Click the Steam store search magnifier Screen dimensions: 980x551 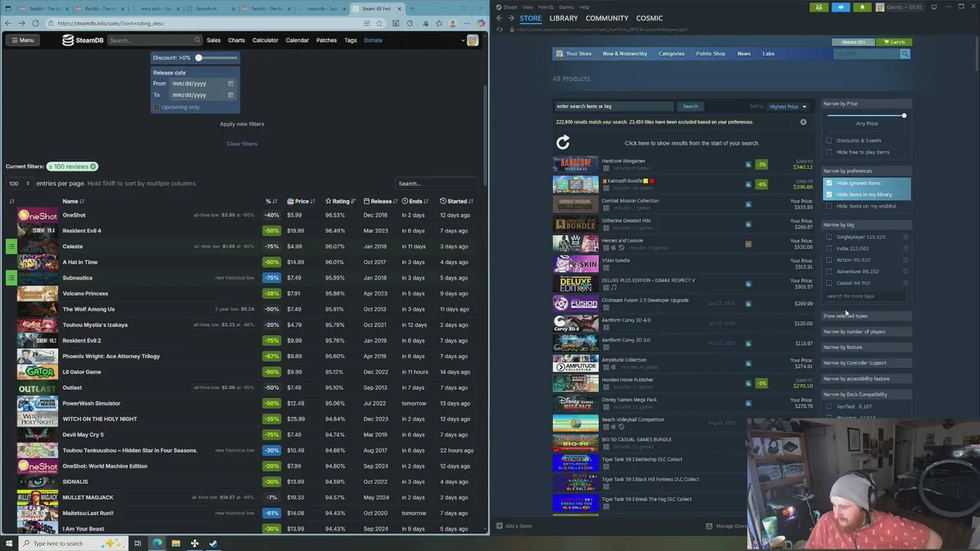tap(904, 54)
